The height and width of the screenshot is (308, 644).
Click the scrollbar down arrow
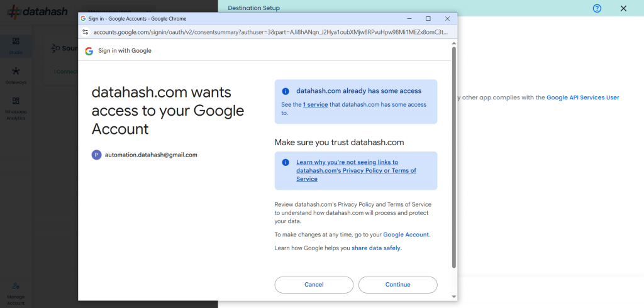coord(454,297)
